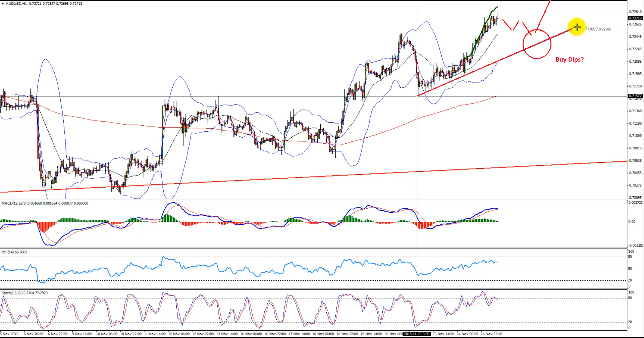Image resolution: width=644 pixels, height=338 pixels.
Task: Click the crosshair readout 1009 / 0.72586
Action: click(599, 29)
